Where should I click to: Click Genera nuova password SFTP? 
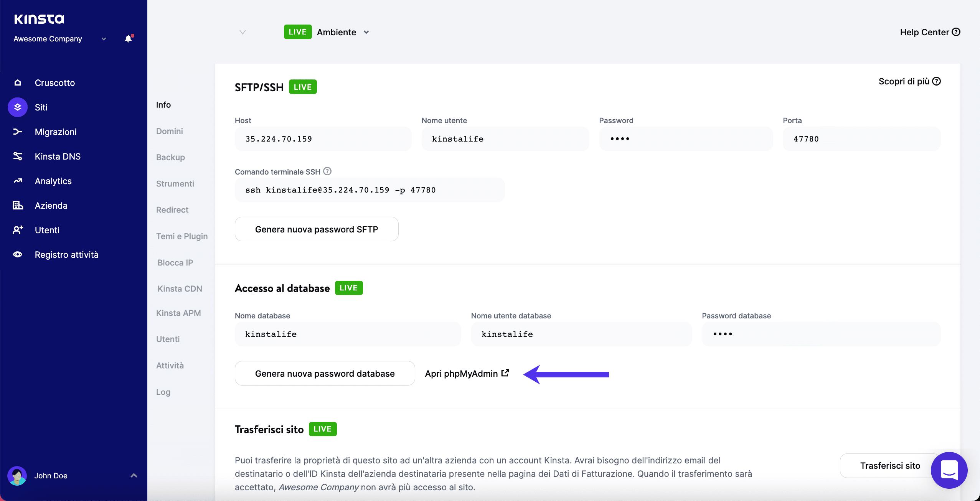point(316,229)
